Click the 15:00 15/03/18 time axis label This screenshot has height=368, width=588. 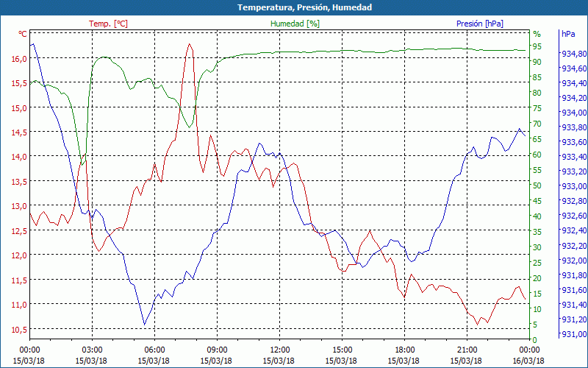(341, 356)
